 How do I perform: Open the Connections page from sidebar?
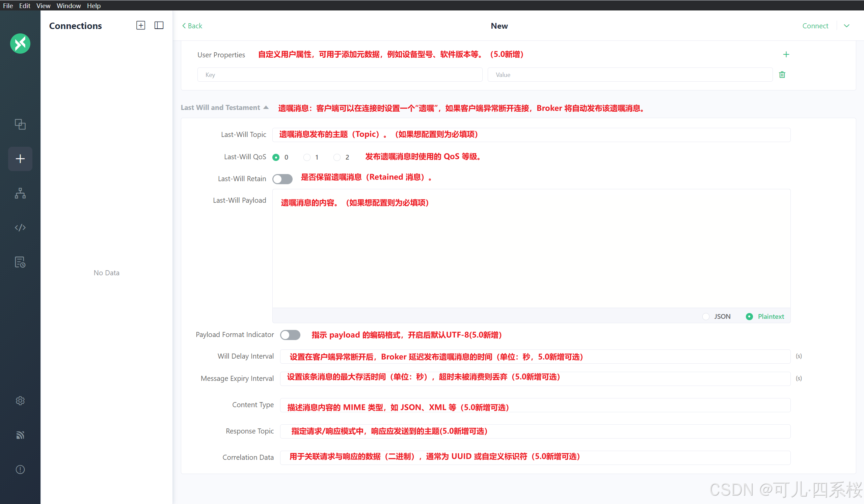click(x=20, y=124)
